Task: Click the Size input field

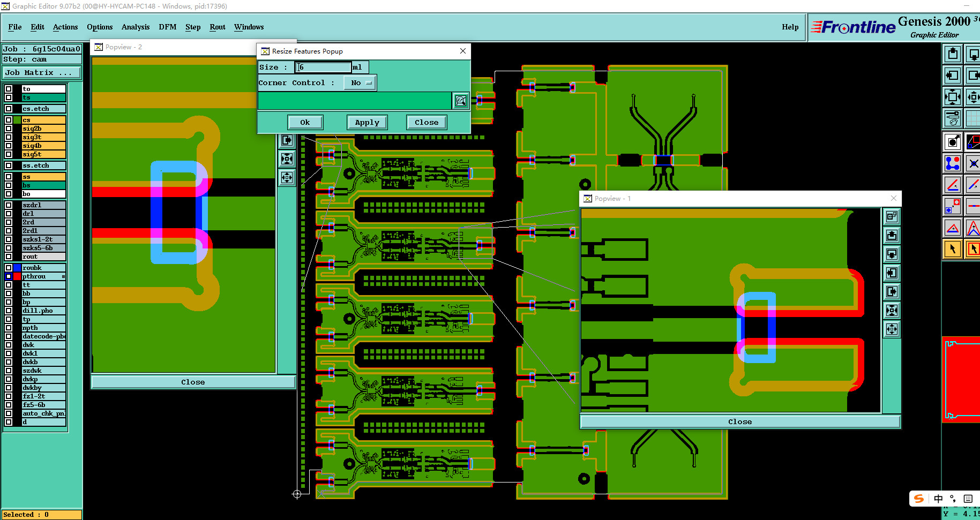Action: [x=324, y=67]
